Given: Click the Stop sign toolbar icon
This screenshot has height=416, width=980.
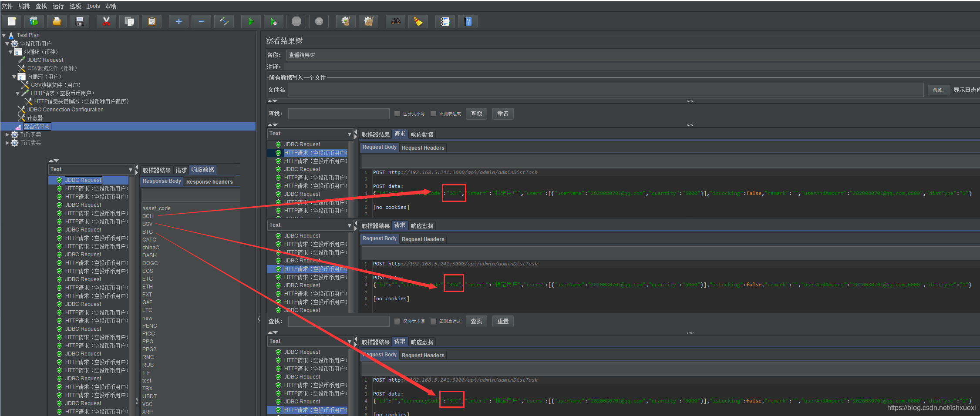Looking at the screenshot, I should pyautogui.click(x=296, y=21).
